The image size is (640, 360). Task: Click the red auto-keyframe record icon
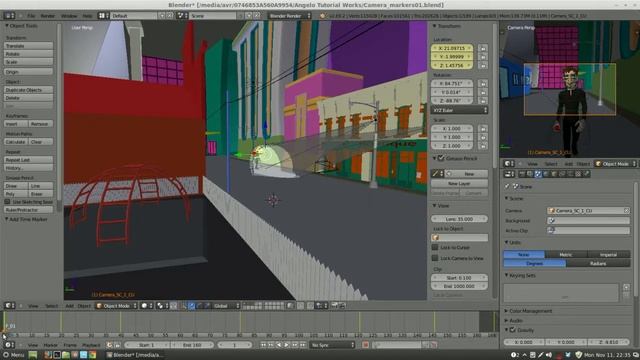coord(366,345)
